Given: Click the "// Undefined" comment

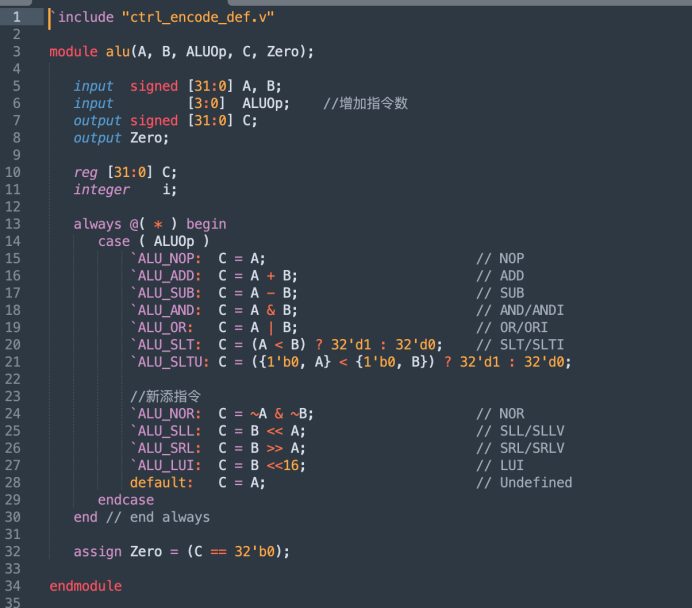Looking at the screenshot, I should point(523,483).
